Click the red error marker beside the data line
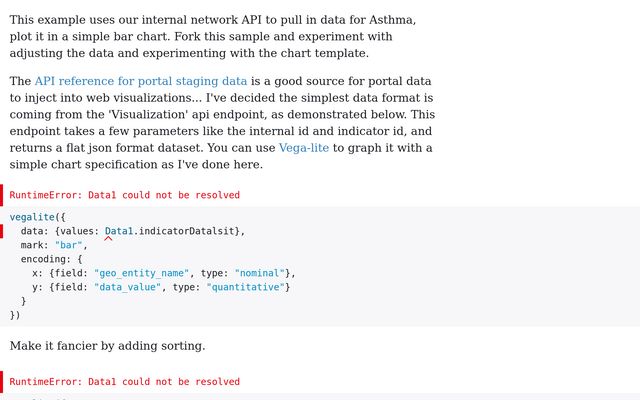This screenshot has height=400, width=640. click(2, 231)
